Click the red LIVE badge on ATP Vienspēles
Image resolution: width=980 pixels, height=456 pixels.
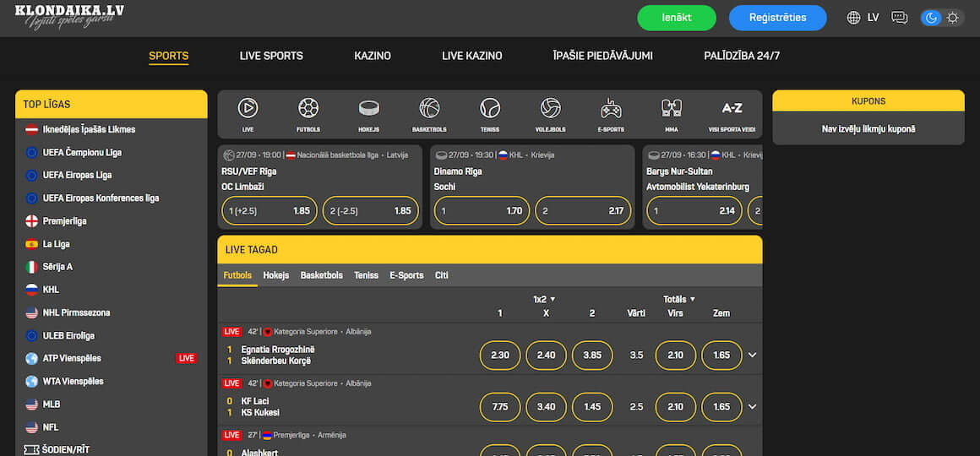[186, 359]
